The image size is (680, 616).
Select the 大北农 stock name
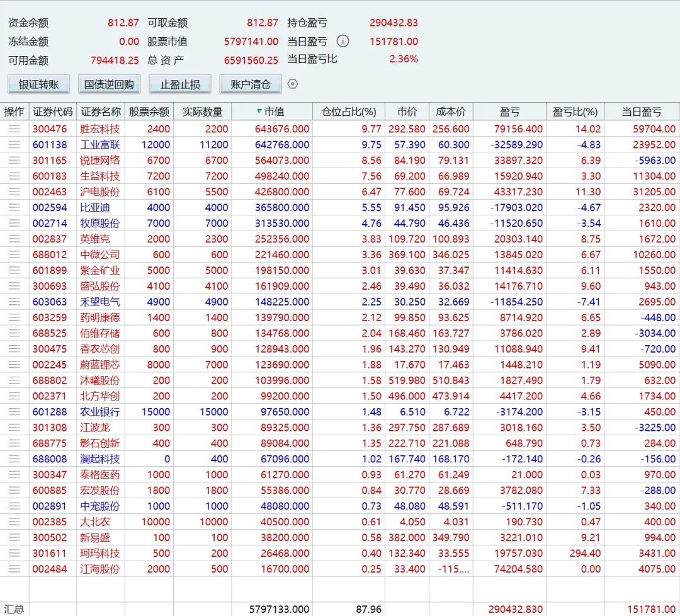[95, 522]
